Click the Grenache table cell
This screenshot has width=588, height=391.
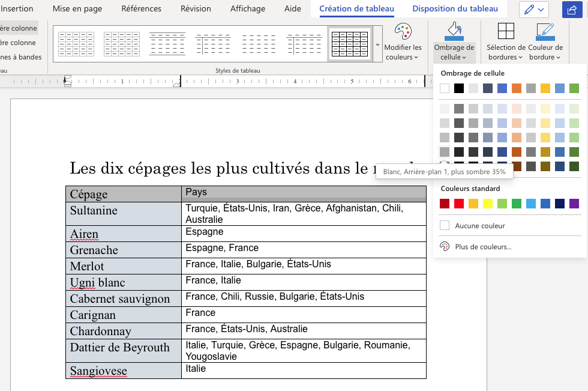(124, 249)
